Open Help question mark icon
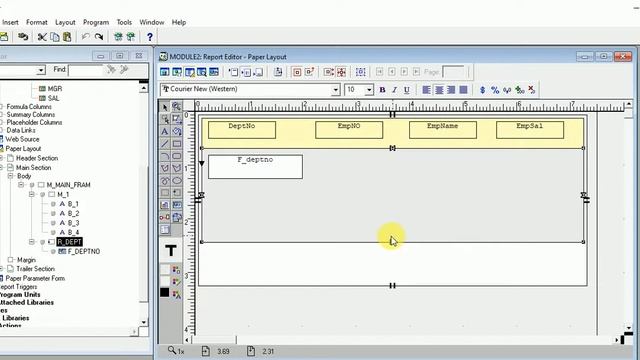This screenshot has height=360, width=640. tap(150, 37)
